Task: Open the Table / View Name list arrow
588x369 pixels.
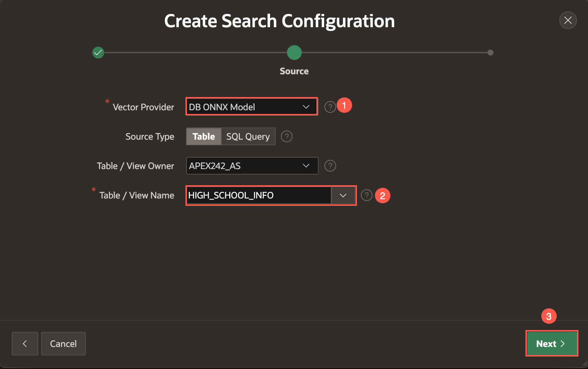Action: [x=343, y=195]
